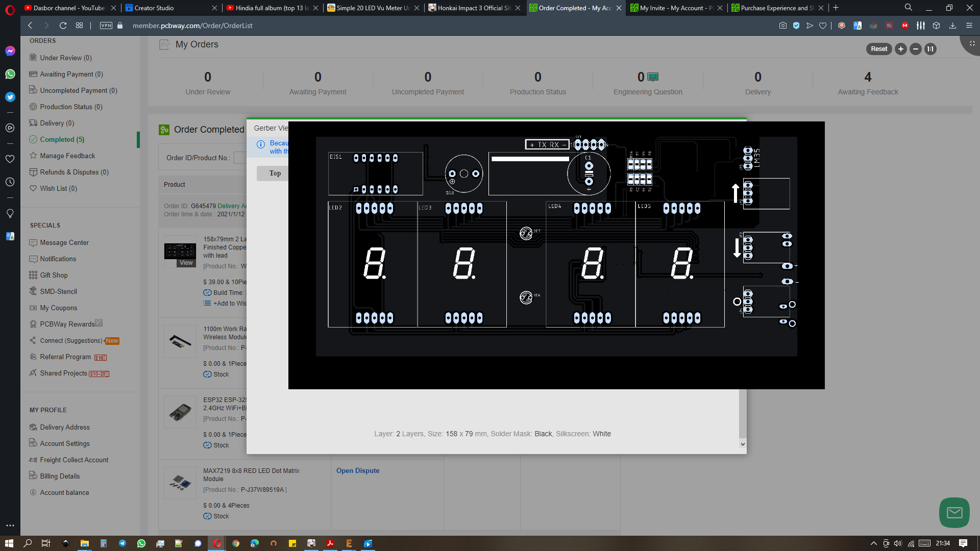Click the Open Dispute link
This screenshot has width=980, height=551.
point(358,470)
